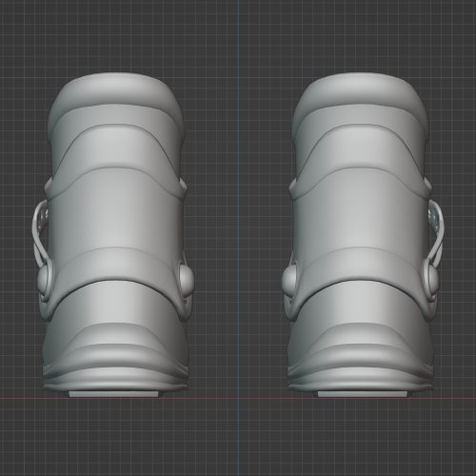Select the right boot's middle shin plate
The width and height of the screenshot is (476, 476).
(x=361, y=222)
